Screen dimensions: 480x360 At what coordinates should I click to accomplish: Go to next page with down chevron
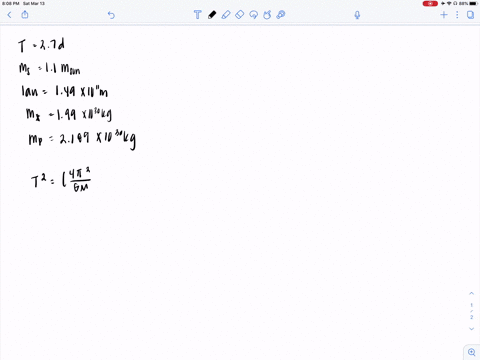pyautogui.click(x=471, y=329)
